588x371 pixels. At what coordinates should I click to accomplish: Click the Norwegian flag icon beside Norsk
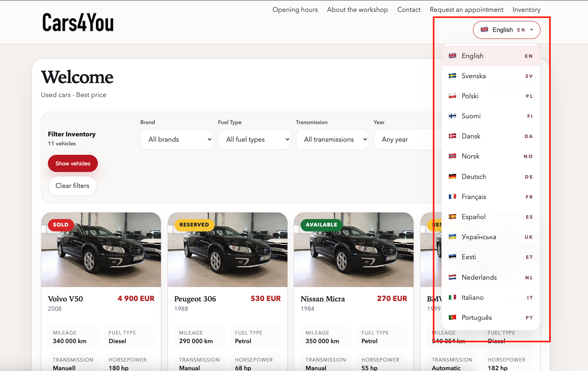click(452, 156)
